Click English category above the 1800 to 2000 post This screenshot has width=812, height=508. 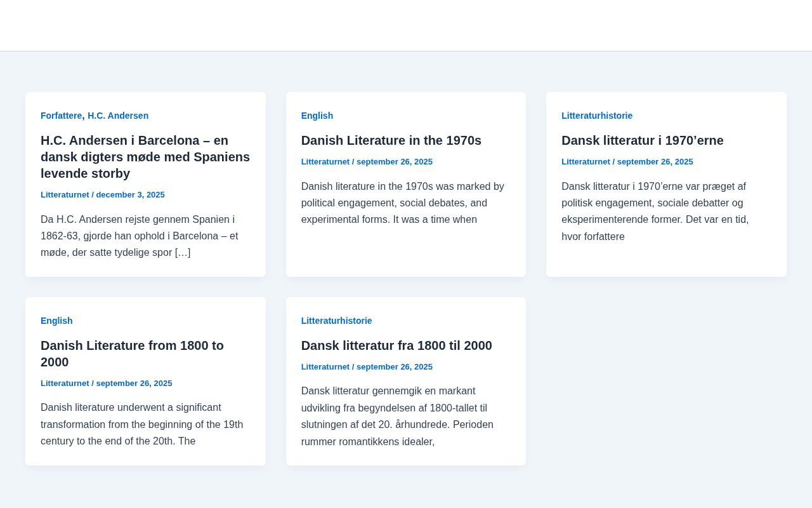pos(56,321)
